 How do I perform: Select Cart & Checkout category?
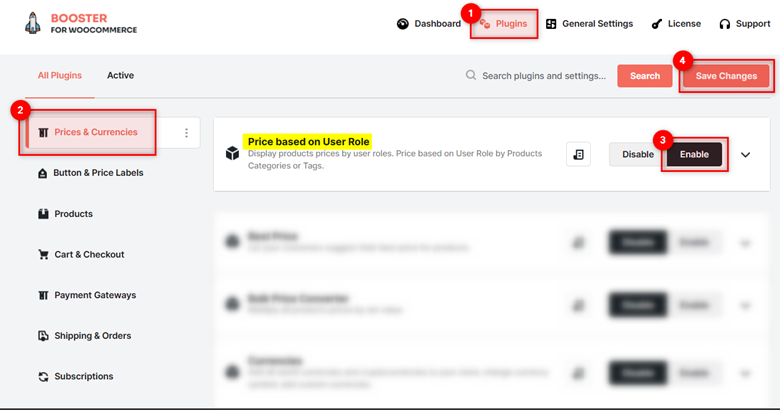[82, 255]
